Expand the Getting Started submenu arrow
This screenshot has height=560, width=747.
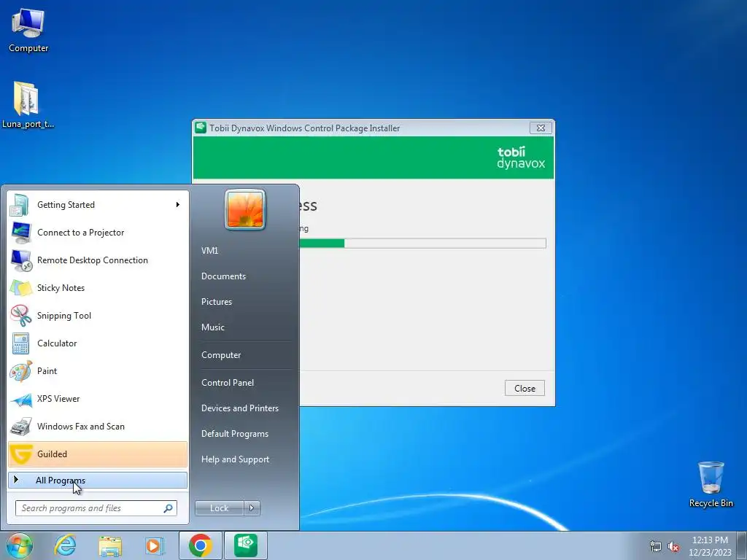click(178, 205)
